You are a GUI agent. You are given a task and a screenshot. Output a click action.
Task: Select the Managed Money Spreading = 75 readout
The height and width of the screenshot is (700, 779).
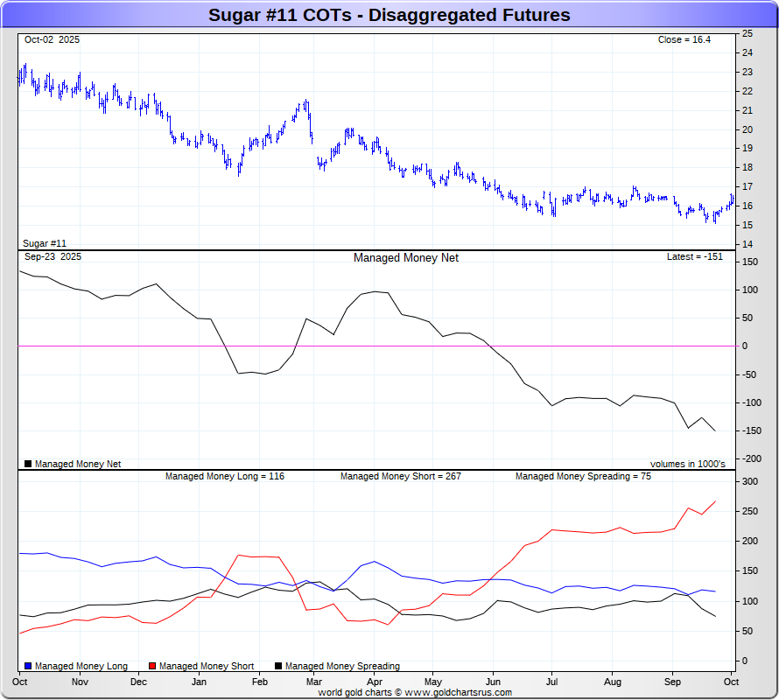(583, 477)
